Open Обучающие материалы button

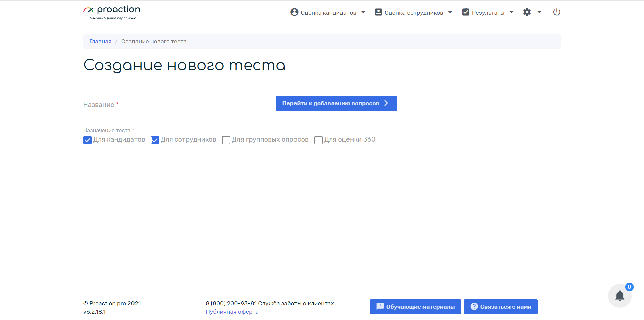415,307
